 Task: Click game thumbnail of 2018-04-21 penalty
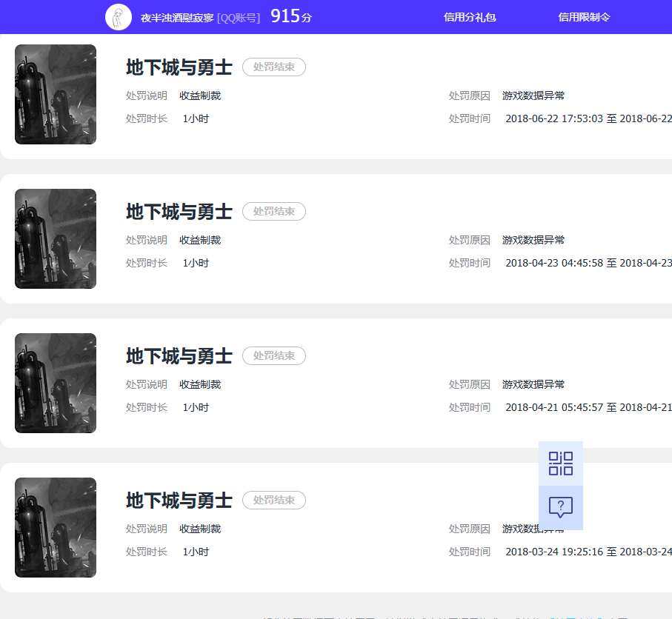coord(56,383)
